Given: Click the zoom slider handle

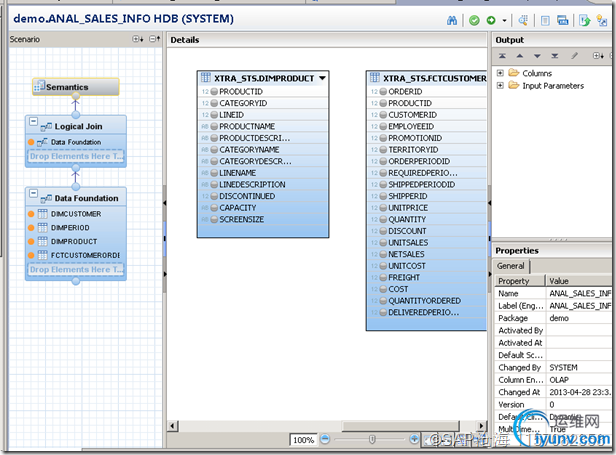Looking at the screenshot, I should click(x=372, y=439).
